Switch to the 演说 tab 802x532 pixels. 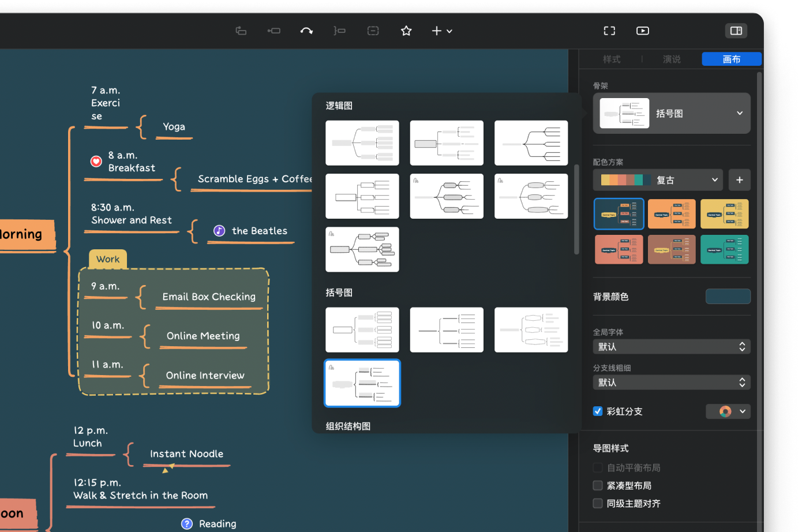671,59
